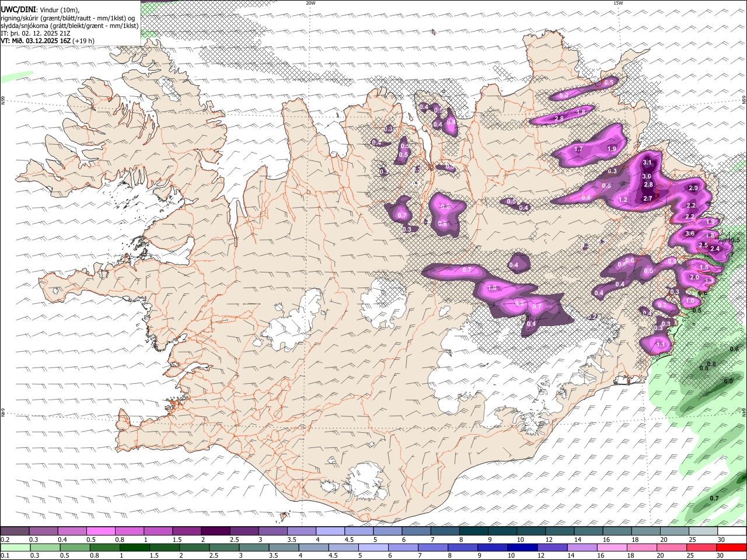Click the 3.6 precipitation value near east coast
747x560 pixels.
click(689, 233)
